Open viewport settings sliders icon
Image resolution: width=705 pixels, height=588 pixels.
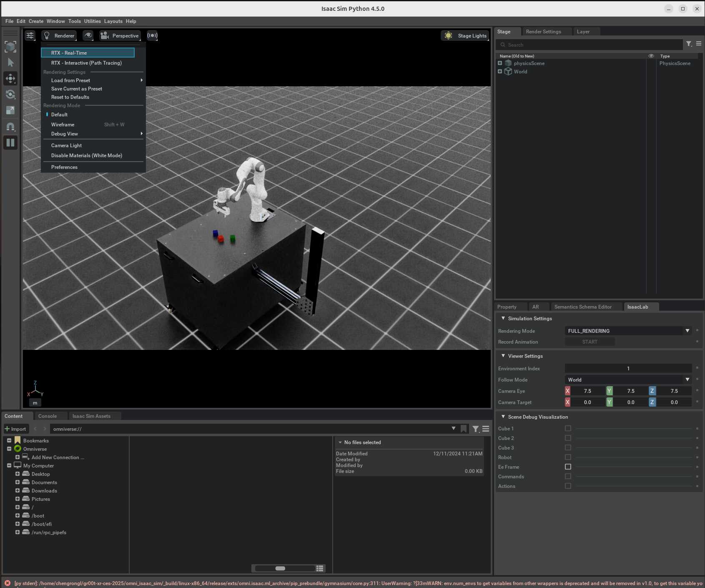point(30,35)
